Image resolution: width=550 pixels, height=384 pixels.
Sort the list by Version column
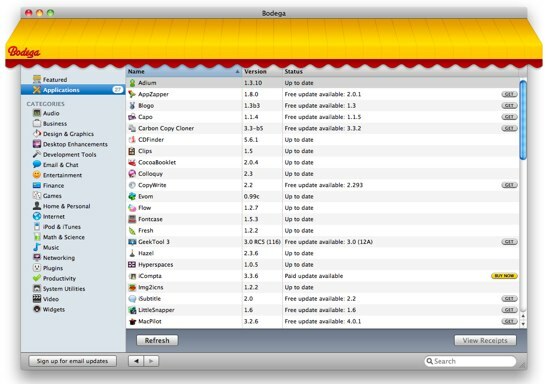pyautogui.click(x=262, y=71)
